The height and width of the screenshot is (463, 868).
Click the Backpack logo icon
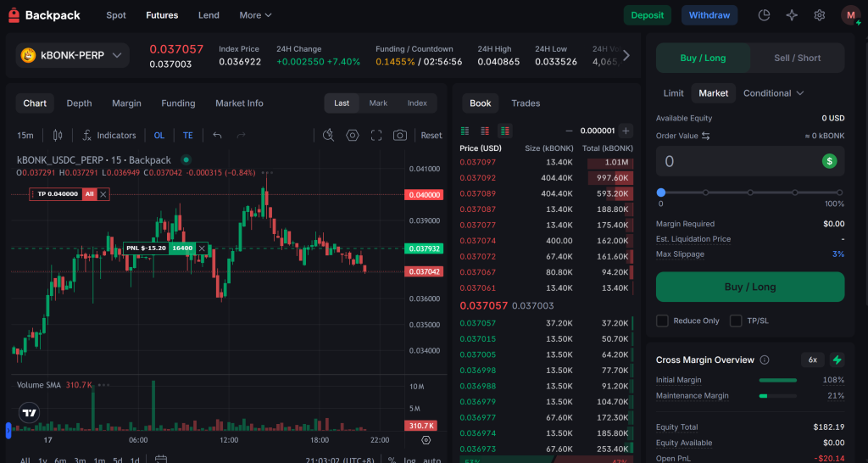(14, 15)
